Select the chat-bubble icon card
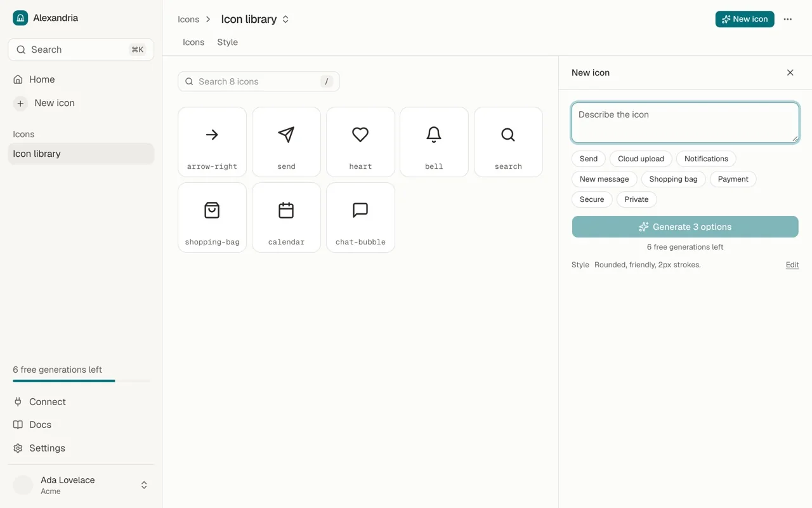812x508 pixels. [360, 217]
